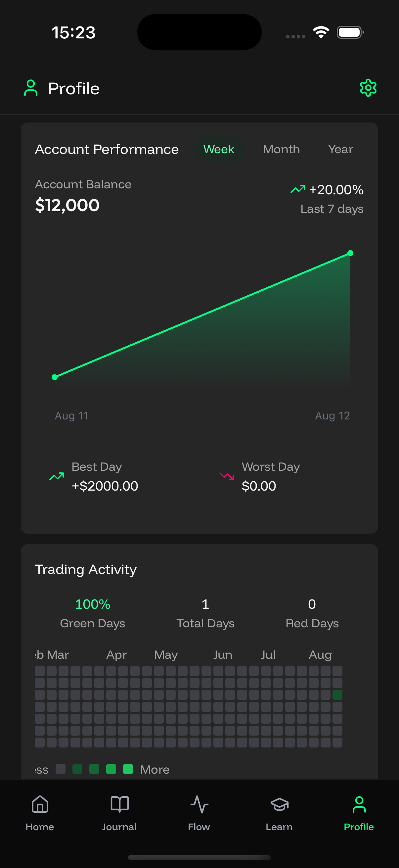This screenshot has width=399, height=868.
Task: Open the Learn graduation cap icon
Action: [279, 805]
